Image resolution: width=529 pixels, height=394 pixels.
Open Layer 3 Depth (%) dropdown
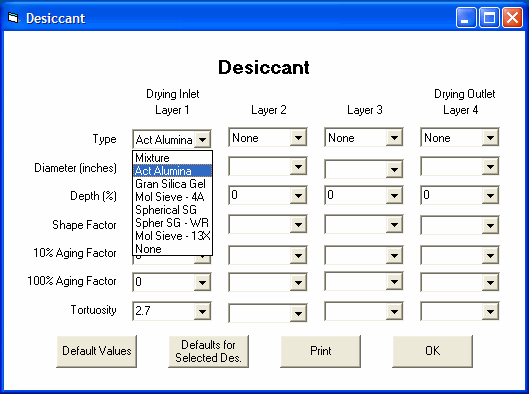click(x=394, y=195)
